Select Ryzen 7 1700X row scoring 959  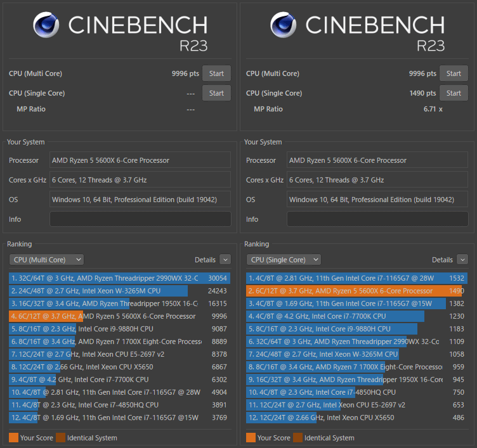[x=357, y=367]
